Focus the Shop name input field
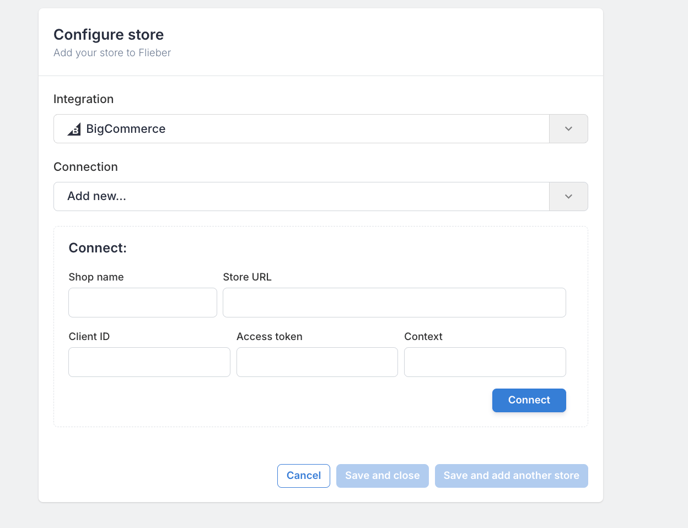This screenshot has height=528, width=688. click(143, 302)
